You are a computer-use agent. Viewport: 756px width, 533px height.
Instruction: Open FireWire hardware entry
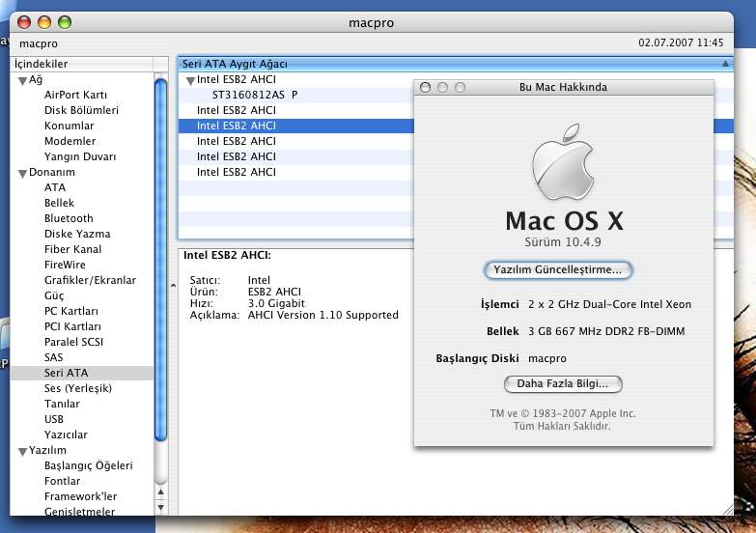coord(65,265)
